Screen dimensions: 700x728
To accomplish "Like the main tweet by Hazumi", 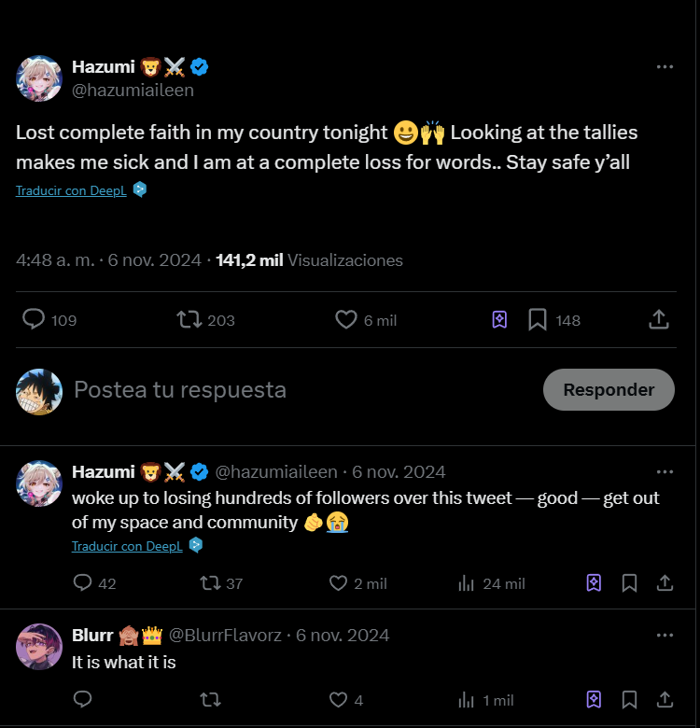I will point(346,320).
